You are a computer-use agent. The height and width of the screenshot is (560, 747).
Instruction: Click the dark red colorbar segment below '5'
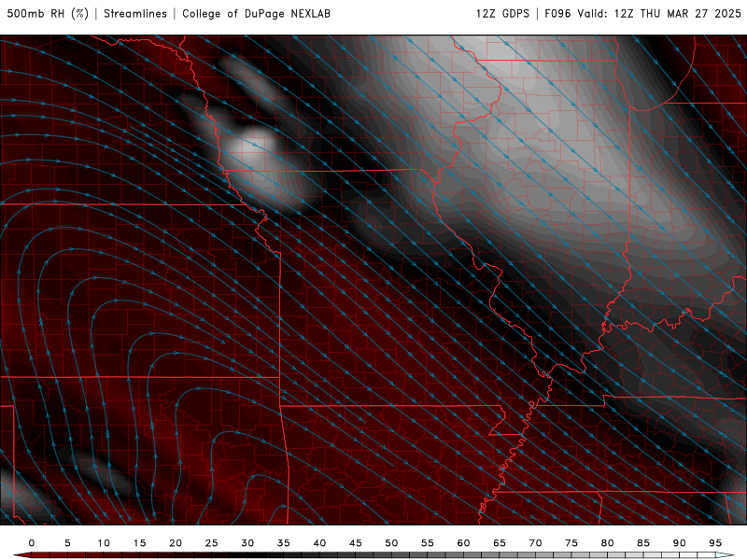[x=67, y=555]
